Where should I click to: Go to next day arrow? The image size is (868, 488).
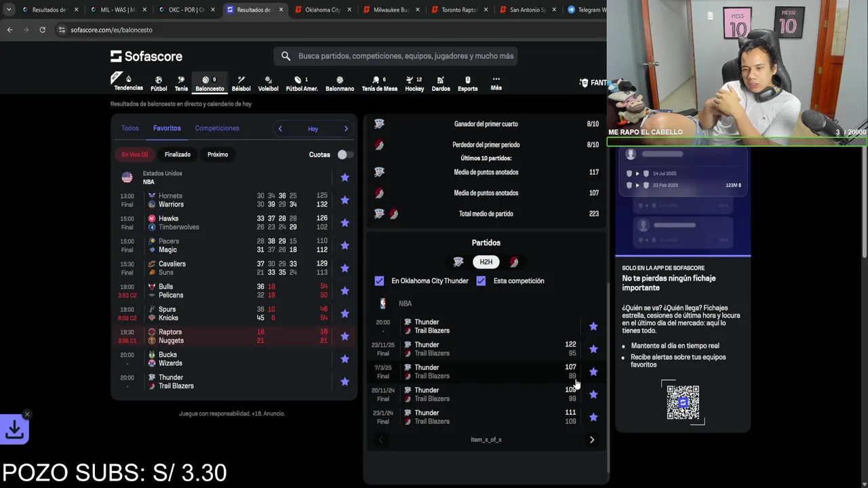pos(346,129)
